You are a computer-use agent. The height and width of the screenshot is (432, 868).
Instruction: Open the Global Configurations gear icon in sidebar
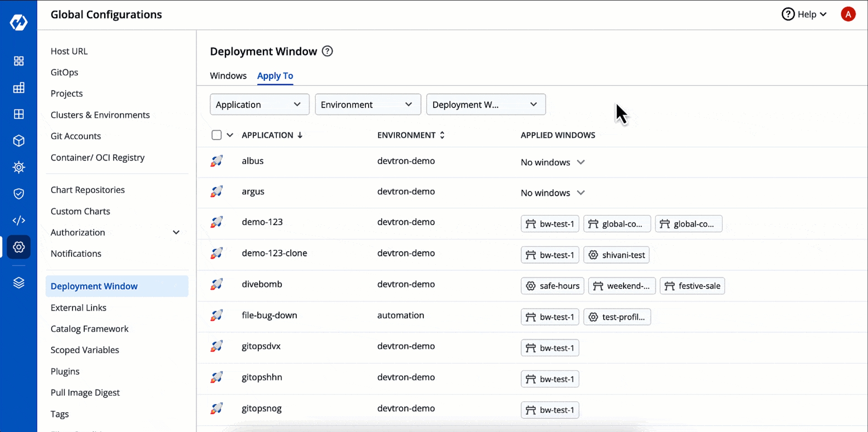click(x=19, y=247)
